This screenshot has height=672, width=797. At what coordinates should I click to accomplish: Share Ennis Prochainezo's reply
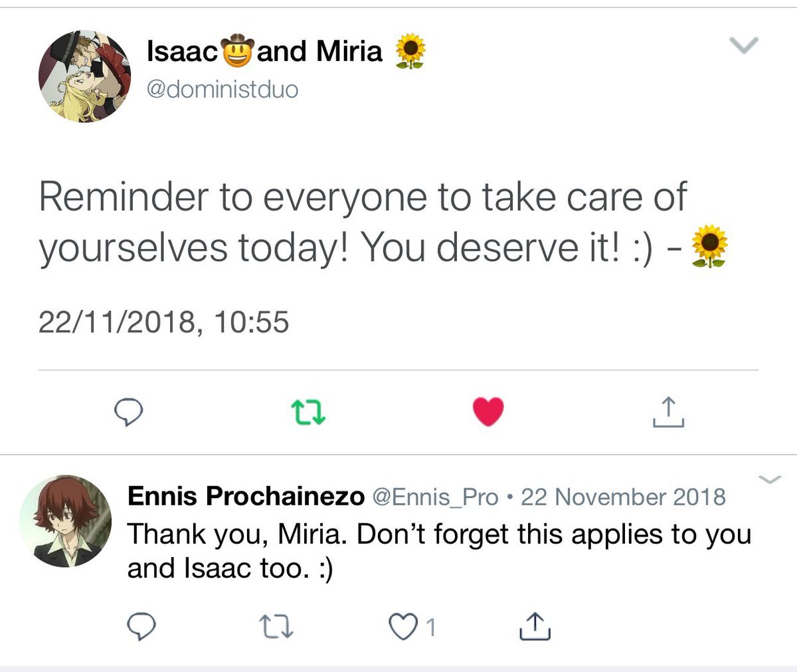[535, 626]
